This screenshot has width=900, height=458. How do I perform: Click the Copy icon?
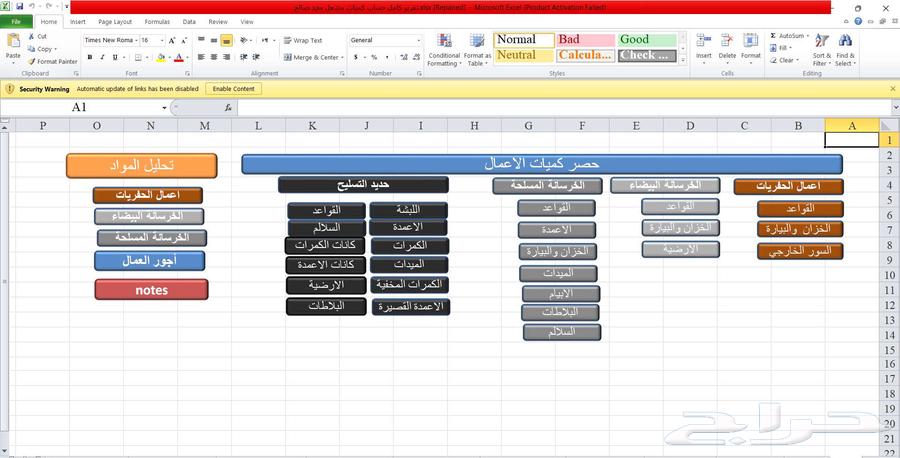[32, 49]
